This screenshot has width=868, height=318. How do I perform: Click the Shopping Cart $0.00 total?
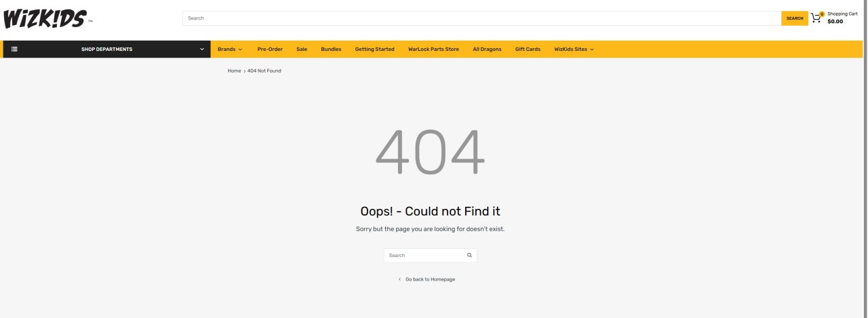click(x=842, y=18)
